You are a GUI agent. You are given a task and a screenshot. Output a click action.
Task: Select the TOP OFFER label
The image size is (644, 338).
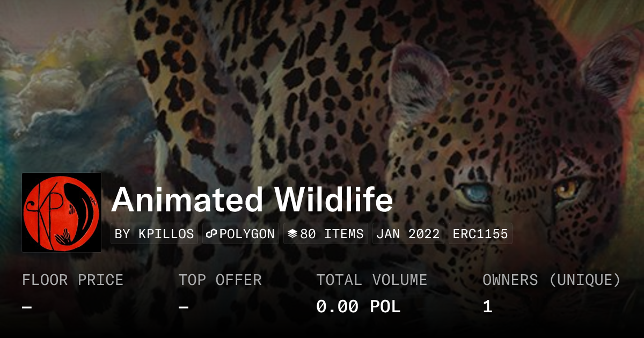(220, 280)
